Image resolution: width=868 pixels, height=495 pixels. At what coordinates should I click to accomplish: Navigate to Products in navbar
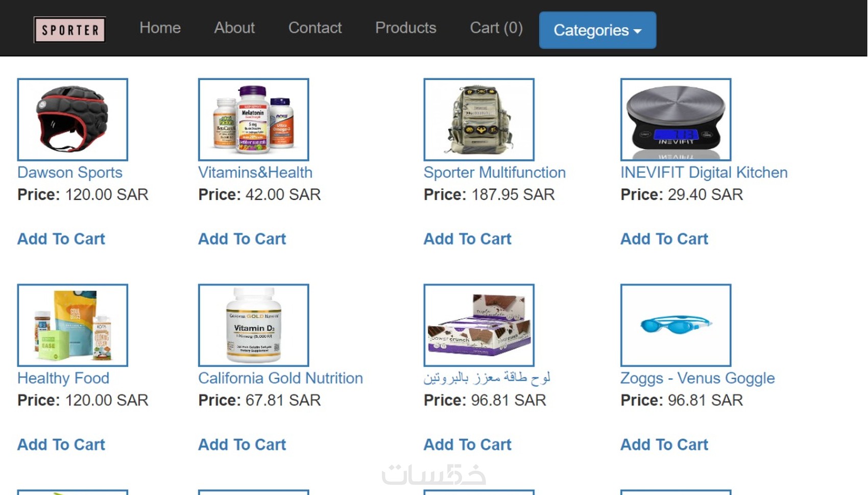tap(405, 28)
